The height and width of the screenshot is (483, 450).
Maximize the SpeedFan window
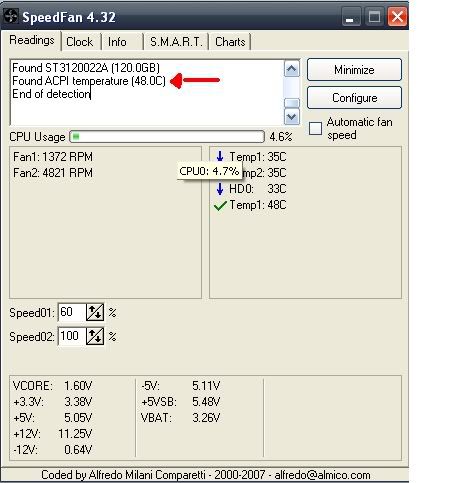pos(374,17)
